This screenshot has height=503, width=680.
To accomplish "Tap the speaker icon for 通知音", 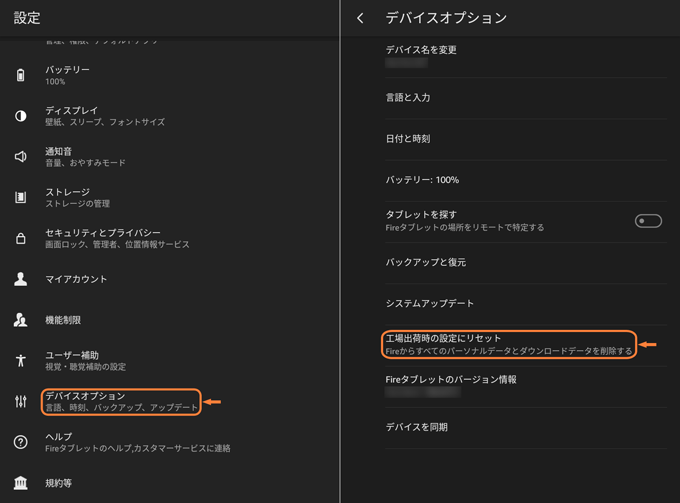I will [x=20, y=157].
